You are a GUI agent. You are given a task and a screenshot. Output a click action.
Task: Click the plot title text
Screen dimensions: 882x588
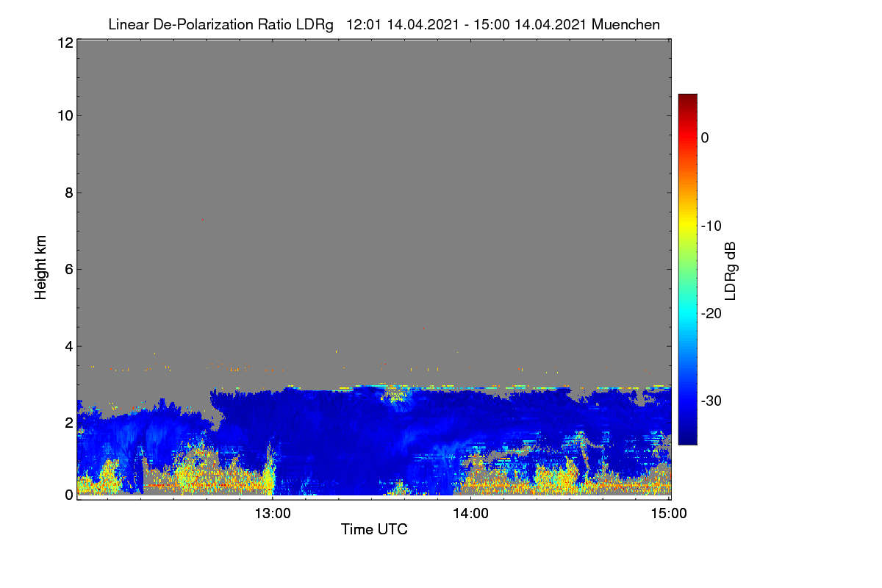coord(384,24)
